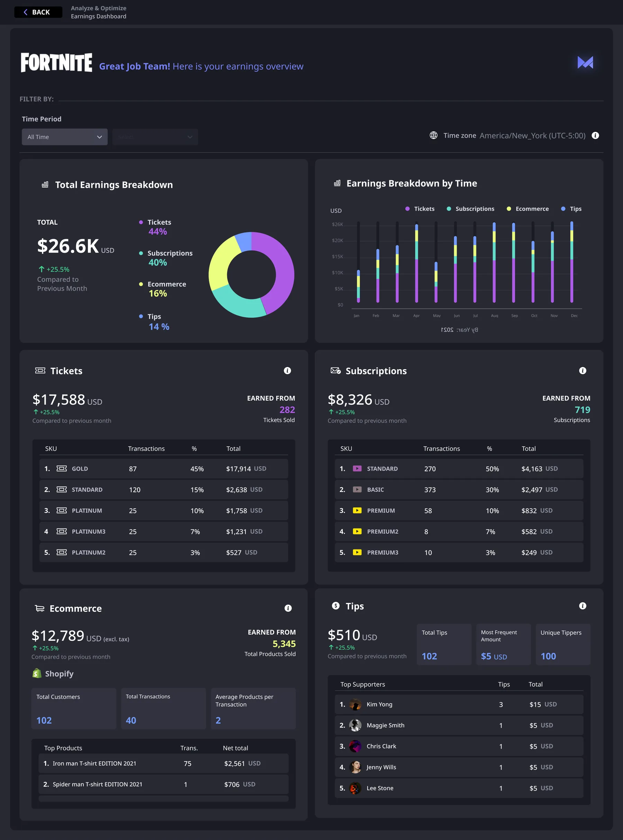Image resolution: width=623 pixels, height=840 pixels.
Task: Click the January bar in time chart
Action: (x=358, y=286)
